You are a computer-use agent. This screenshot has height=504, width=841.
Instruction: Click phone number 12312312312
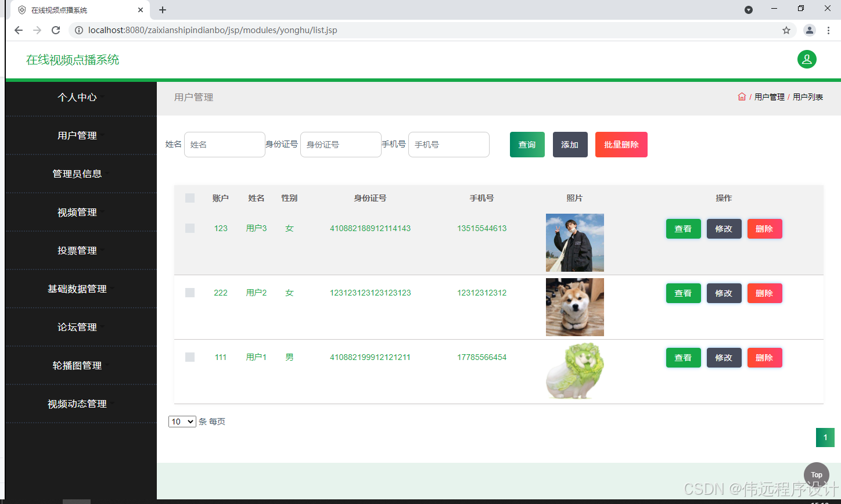click(482, 293)
